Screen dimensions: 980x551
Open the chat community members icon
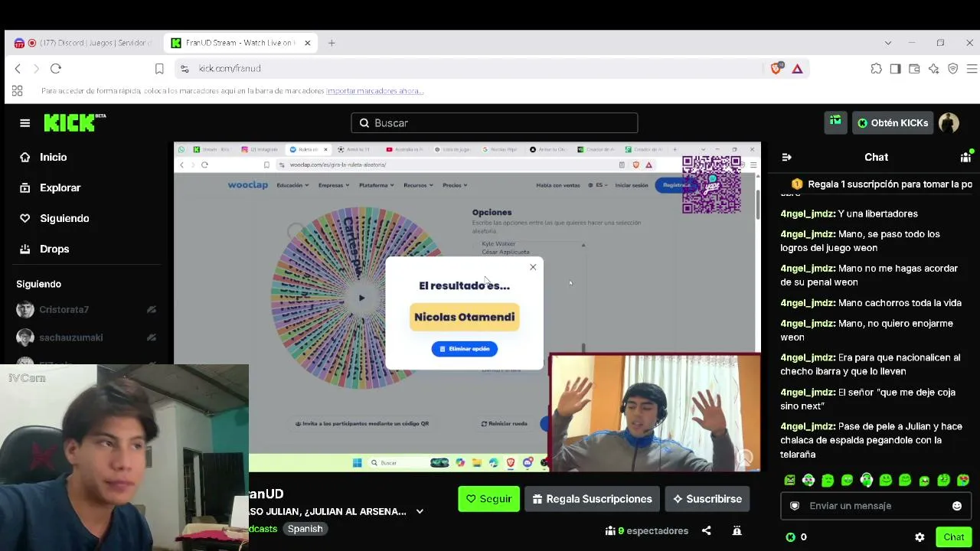click(965, 157)
